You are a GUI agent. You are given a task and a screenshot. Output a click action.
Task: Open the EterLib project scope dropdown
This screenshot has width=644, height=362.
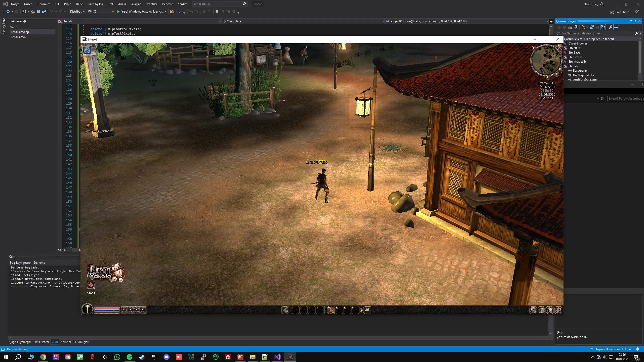coord(139,21)
